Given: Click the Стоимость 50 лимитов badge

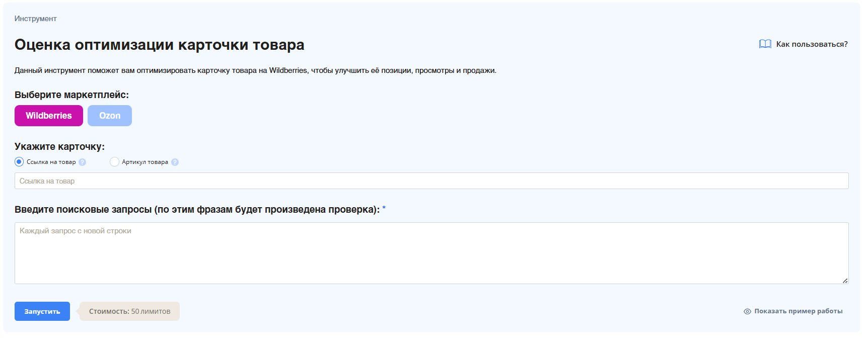Looking at the screenshot, I should pyautogui.click(x=129, y=311).
